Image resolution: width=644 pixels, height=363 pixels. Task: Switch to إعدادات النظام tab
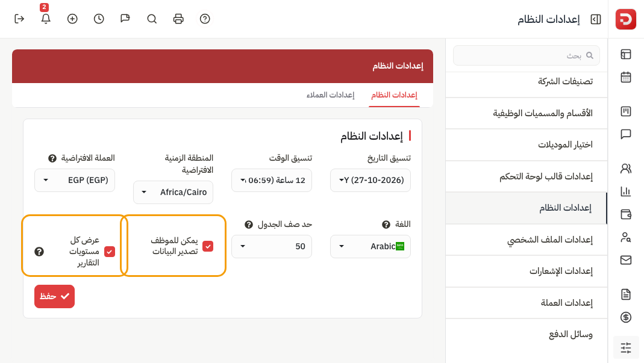click(x=394, y=95)
